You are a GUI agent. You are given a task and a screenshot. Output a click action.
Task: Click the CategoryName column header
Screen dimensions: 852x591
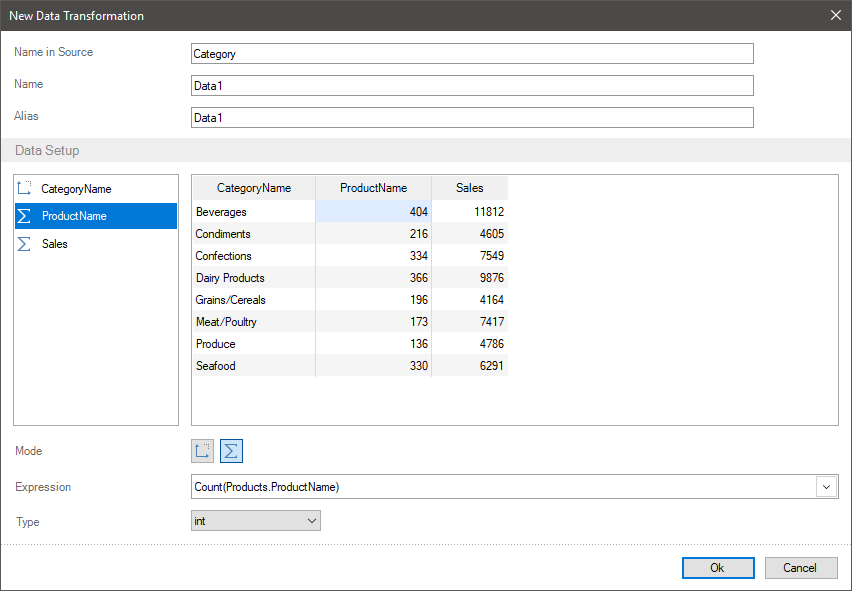coord(253,188)
